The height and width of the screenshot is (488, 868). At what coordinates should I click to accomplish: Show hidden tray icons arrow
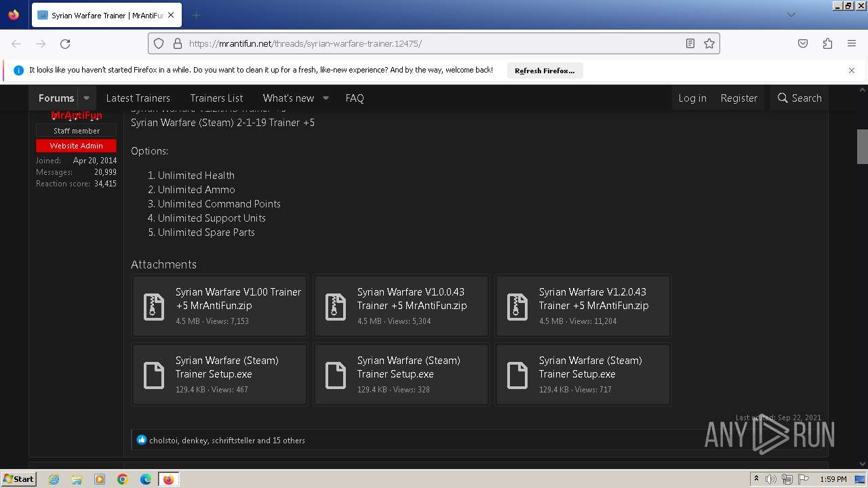(x=756, y=479)
